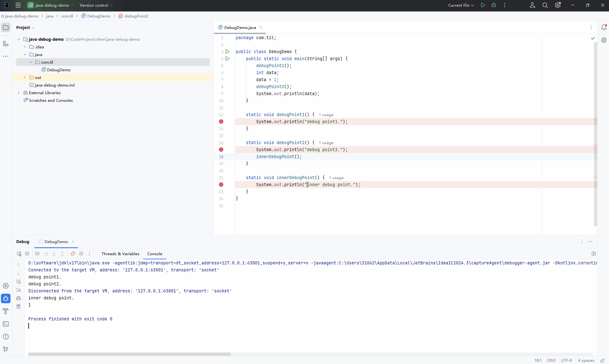The height and width of the screenshot is (364, 609).
Task: Click the editor vertical scrollbar
Action: pos(595,134)
